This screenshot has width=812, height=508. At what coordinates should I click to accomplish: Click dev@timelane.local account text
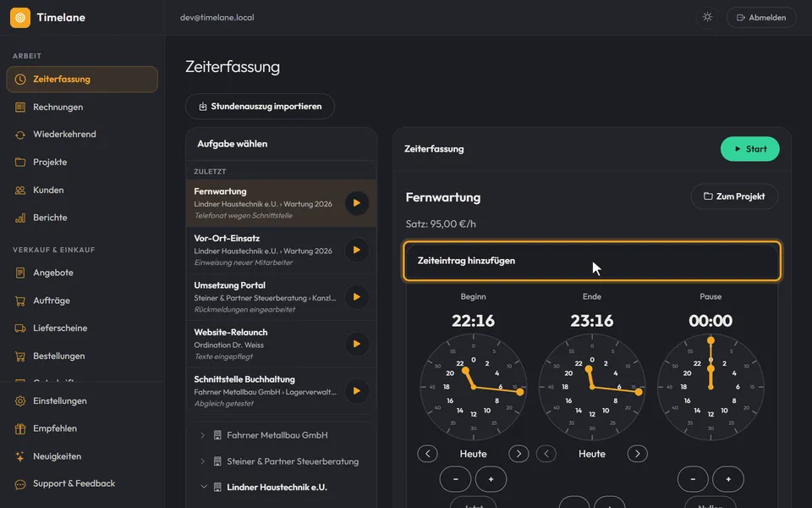(x=217, y=18)
